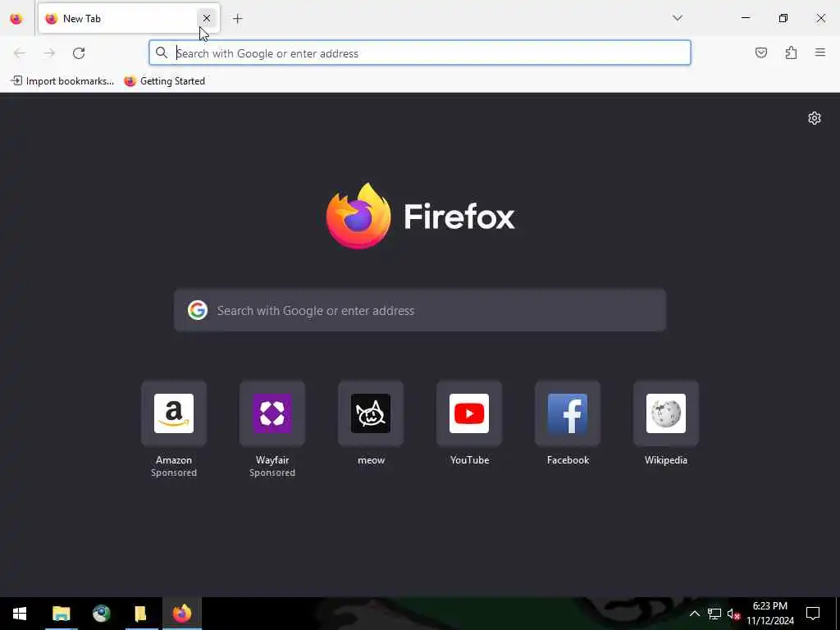Open Firefox View pinned tab icon
The image size is (840, 630).
(16, 19)
